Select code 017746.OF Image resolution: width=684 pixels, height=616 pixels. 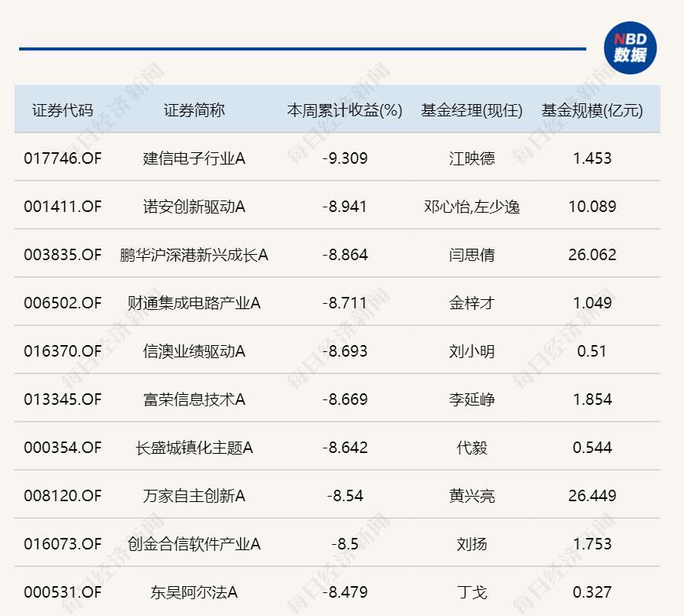pyautogui.click(x=63, y=158)
